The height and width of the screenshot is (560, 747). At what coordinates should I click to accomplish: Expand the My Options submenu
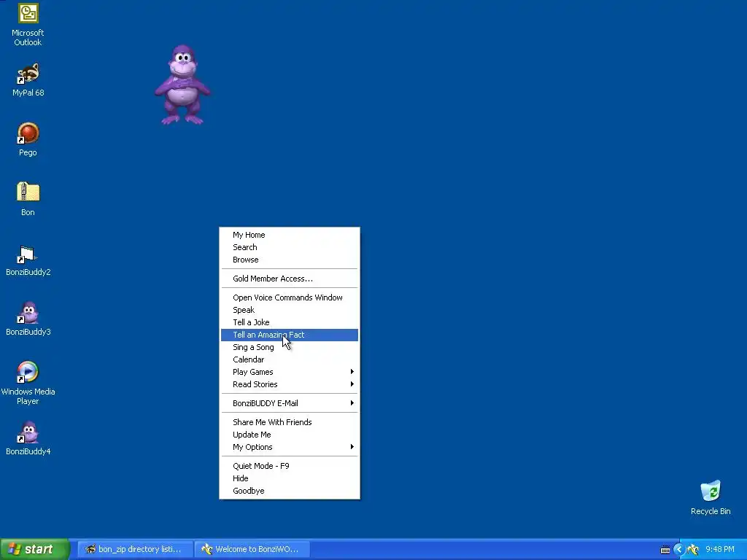[x=289, y=447]
